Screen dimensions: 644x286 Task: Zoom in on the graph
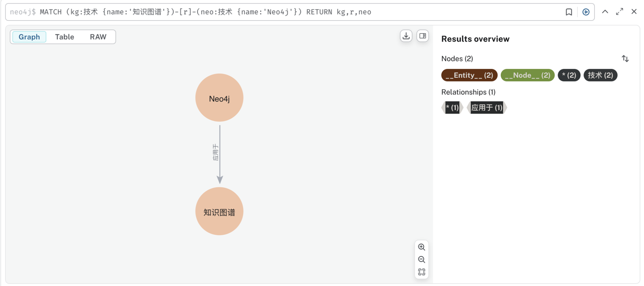click(x=422, y=247)
